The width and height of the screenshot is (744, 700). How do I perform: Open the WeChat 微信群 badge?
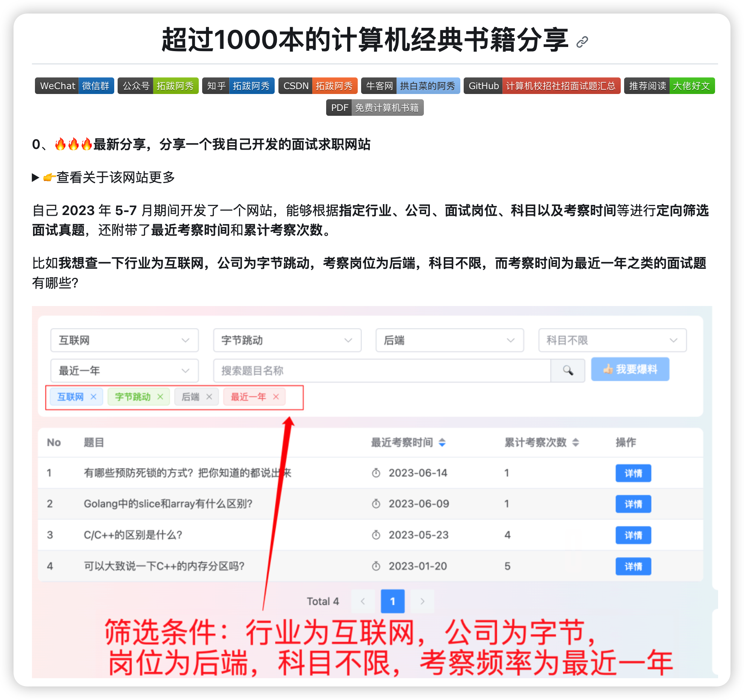pyautogui.click(x=74, y=86)
